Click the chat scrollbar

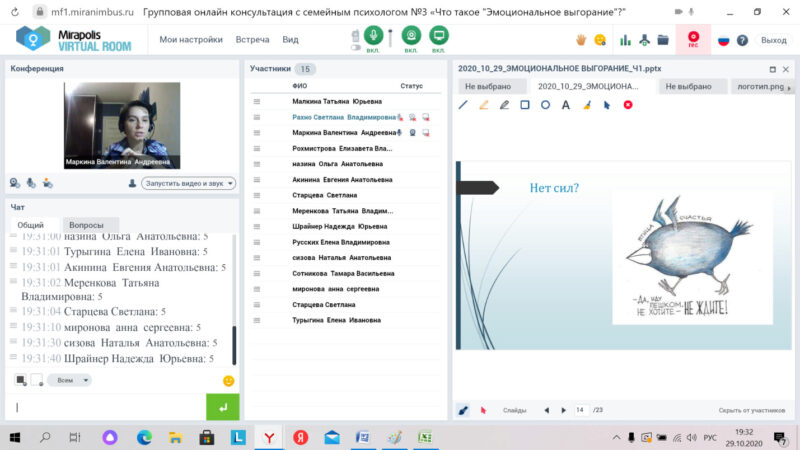234,345
